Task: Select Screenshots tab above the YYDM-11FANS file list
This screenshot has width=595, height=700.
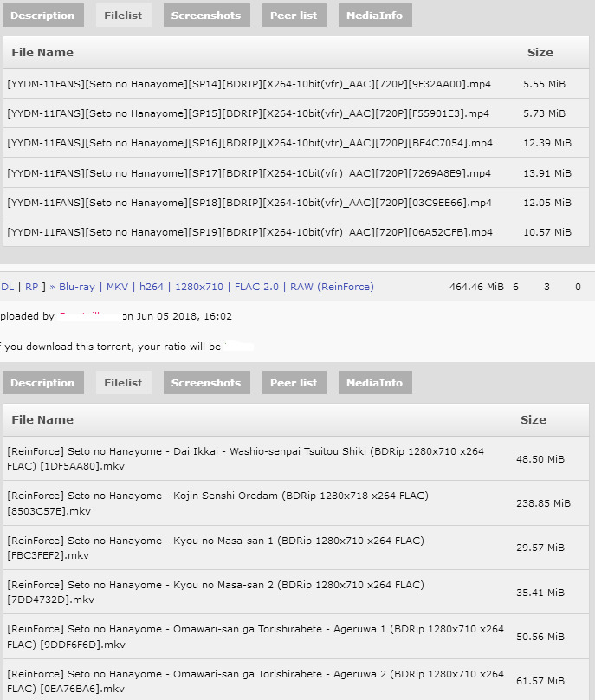Action: pos(206,16)
